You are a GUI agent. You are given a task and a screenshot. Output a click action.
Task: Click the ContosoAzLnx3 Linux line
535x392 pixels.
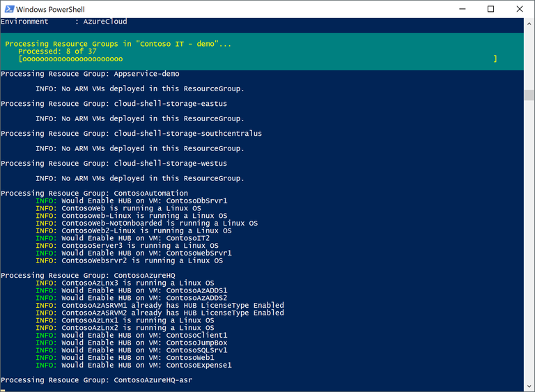(x=125, y=283)
